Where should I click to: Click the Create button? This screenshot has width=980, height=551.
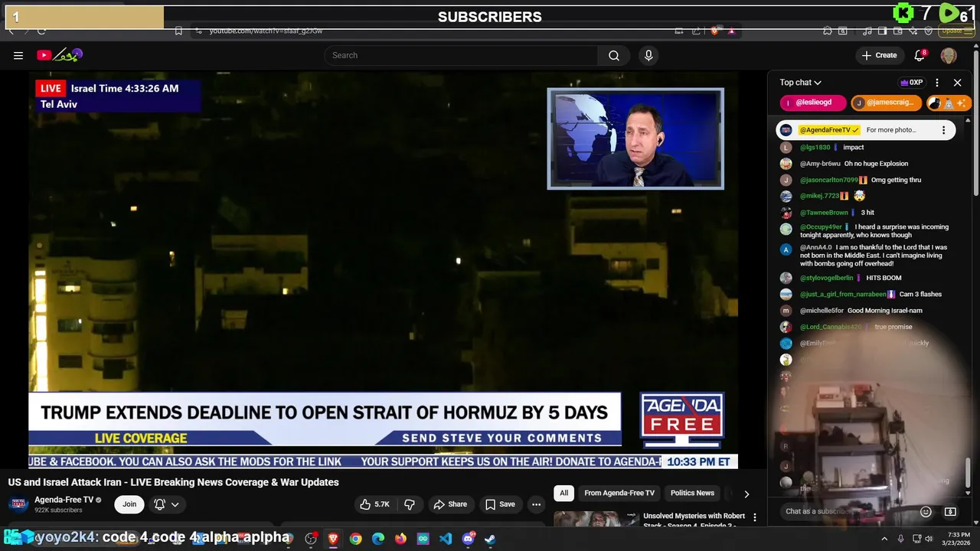879,55
